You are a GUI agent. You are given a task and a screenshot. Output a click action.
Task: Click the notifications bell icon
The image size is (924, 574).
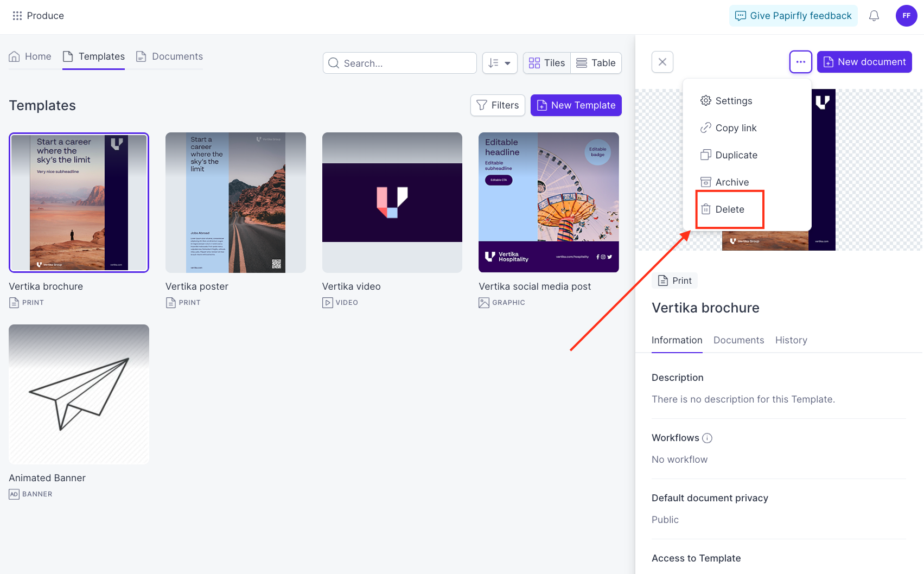point(874,16)
